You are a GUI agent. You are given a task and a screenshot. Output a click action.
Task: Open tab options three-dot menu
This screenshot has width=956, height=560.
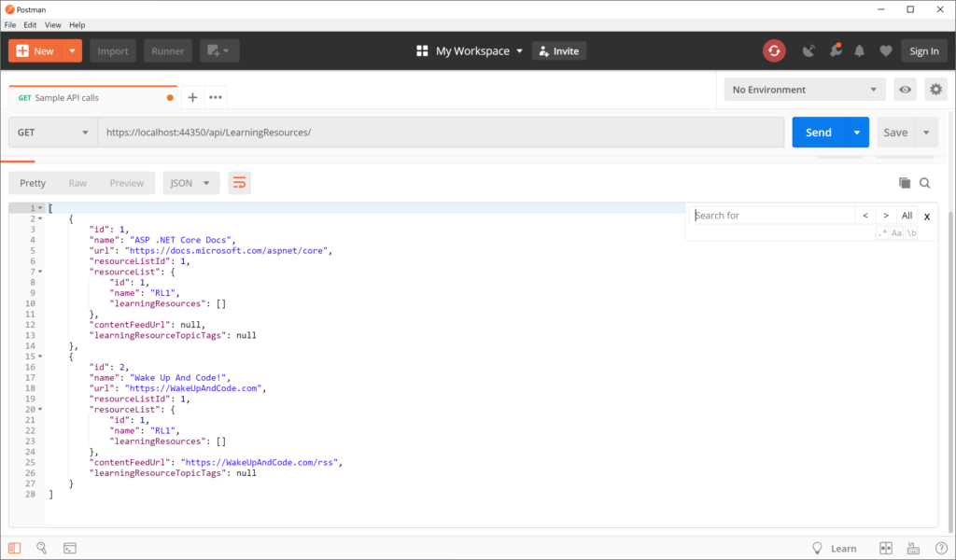click(216, 97)
